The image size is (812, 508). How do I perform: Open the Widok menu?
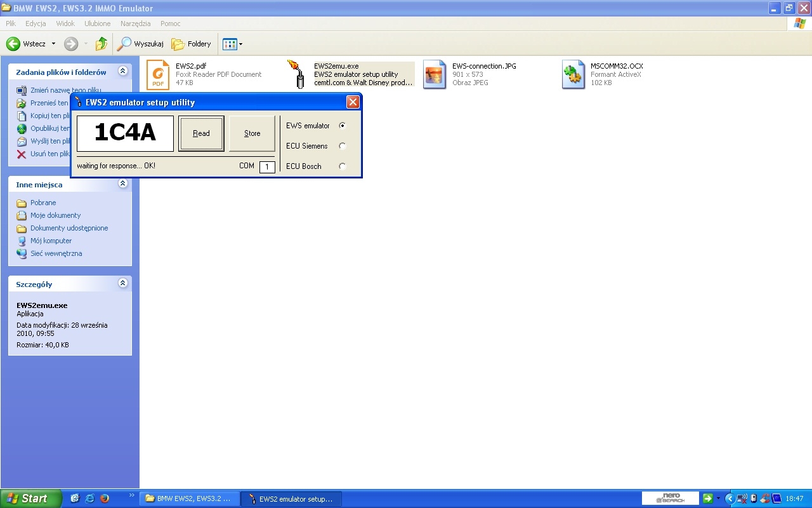pos(65,23)
